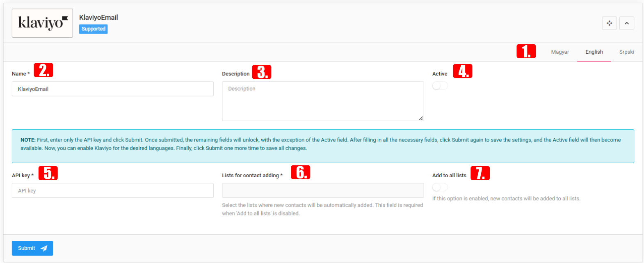644x263 pixels.
Task: Click the Klaviyo logo image
Action: click(42, 23)
